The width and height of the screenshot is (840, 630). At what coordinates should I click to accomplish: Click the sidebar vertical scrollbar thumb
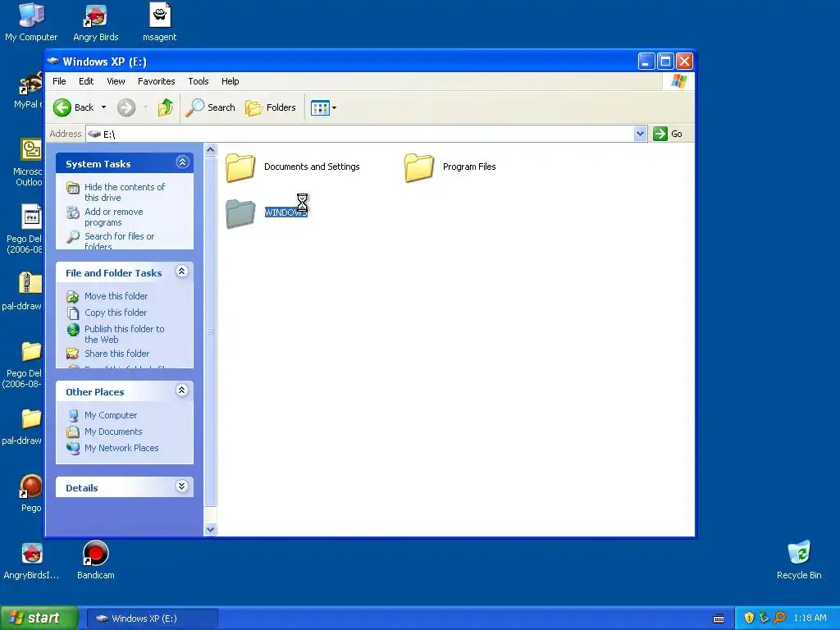tap(211, 331)
